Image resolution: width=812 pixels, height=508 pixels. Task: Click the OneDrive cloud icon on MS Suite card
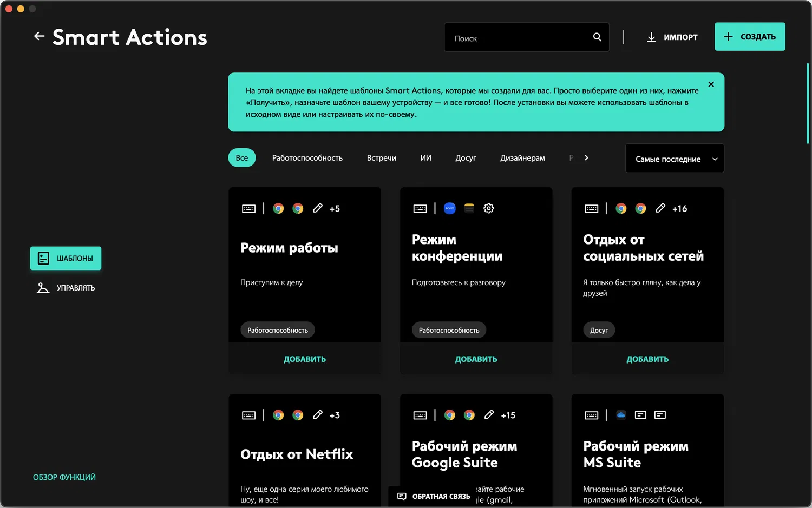point(621,415)
